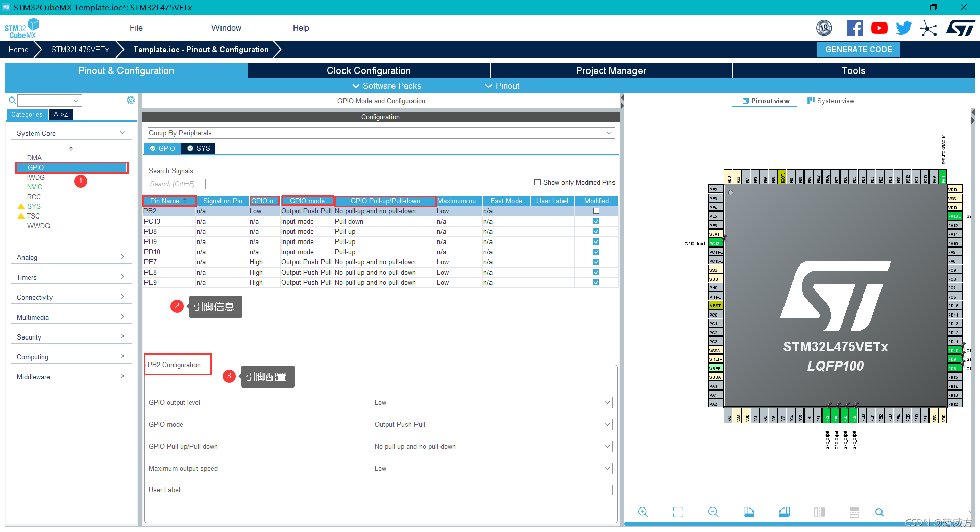The image size is (980, 532).
Task: Rotate the chip clockwise
Action: click(x=749, y=512)
